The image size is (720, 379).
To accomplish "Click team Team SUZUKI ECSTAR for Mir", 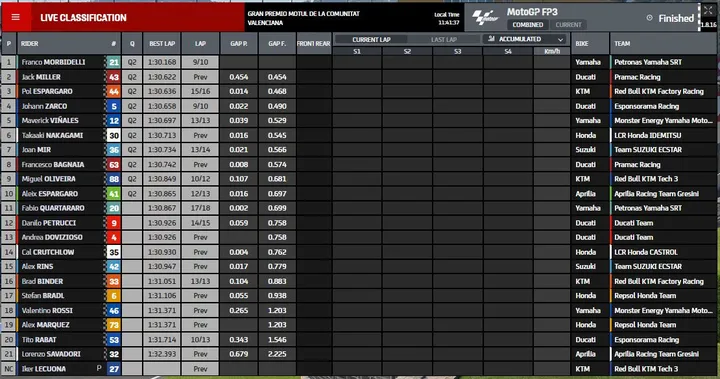I will (647, 149).
